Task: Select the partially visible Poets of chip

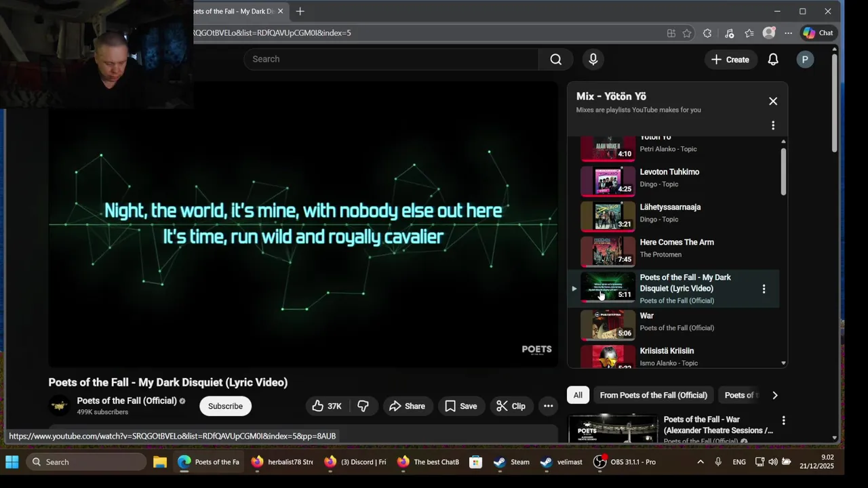Action: click(x=741, y=395)
